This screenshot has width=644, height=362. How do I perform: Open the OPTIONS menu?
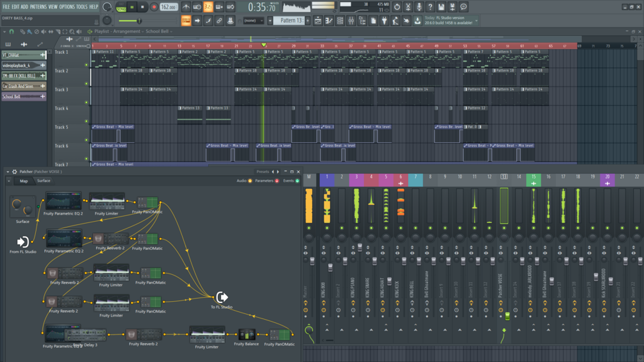click(x=67, y=7)
